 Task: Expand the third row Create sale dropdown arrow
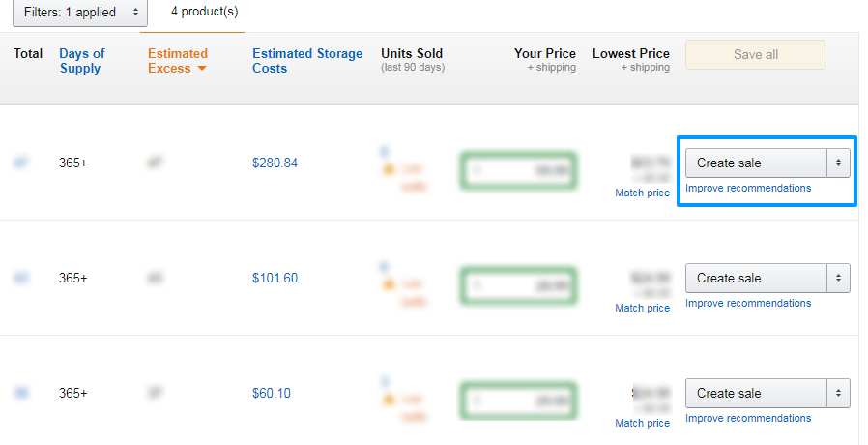839,393
